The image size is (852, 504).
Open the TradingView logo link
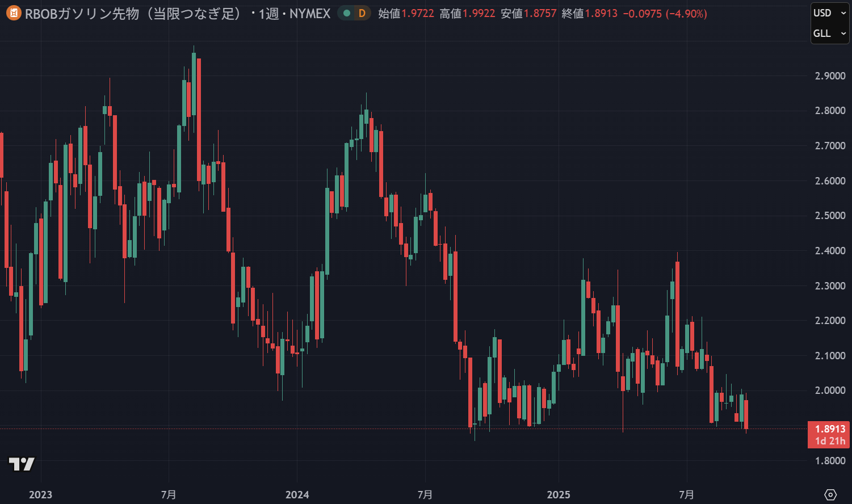[22, 464]
